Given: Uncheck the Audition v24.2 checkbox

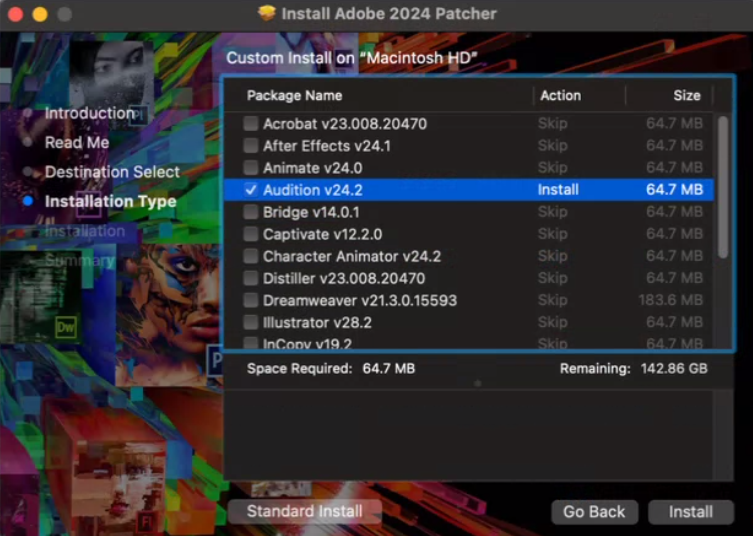Looking at the screenshot, I should click(251, 190).
